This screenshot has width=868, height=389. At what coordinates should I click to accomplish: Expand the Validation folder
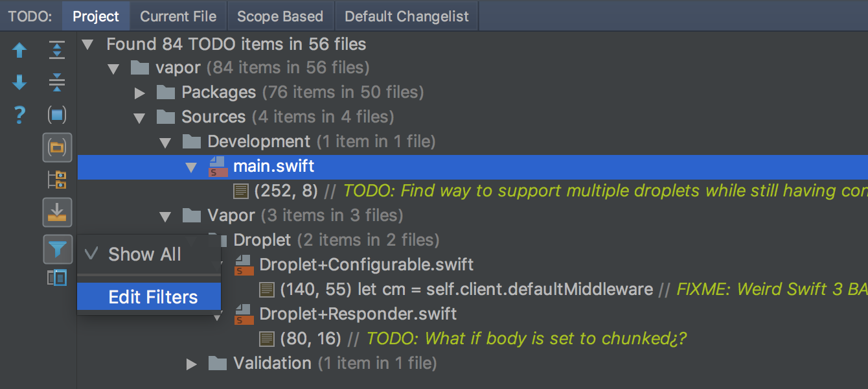191,364
